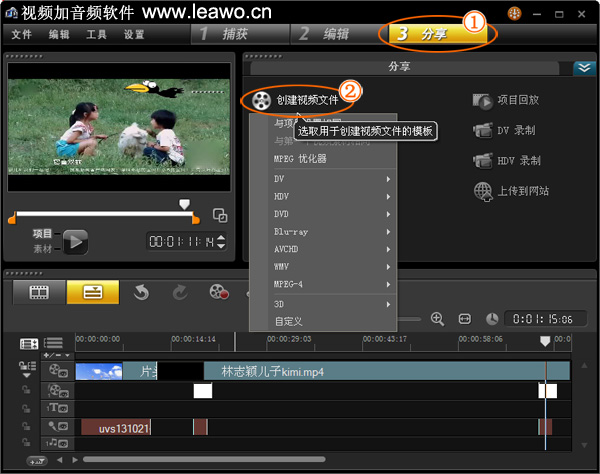Screen dimensions: 600x474
Task: Click the redo arrow icon
Action: point(180,293)
